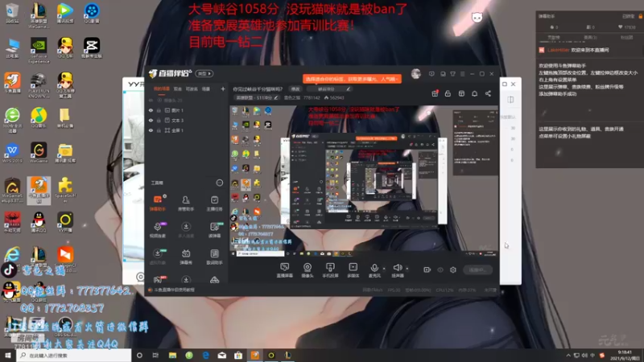Open the 主播任务 streamer tasks tool

(214, 203)
